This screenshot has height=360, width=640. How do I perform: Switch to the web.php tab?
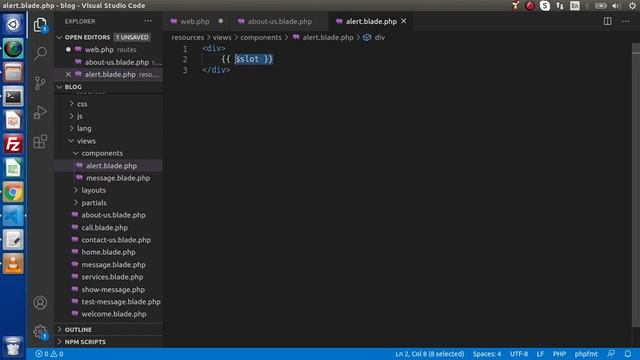pos(195,21)
